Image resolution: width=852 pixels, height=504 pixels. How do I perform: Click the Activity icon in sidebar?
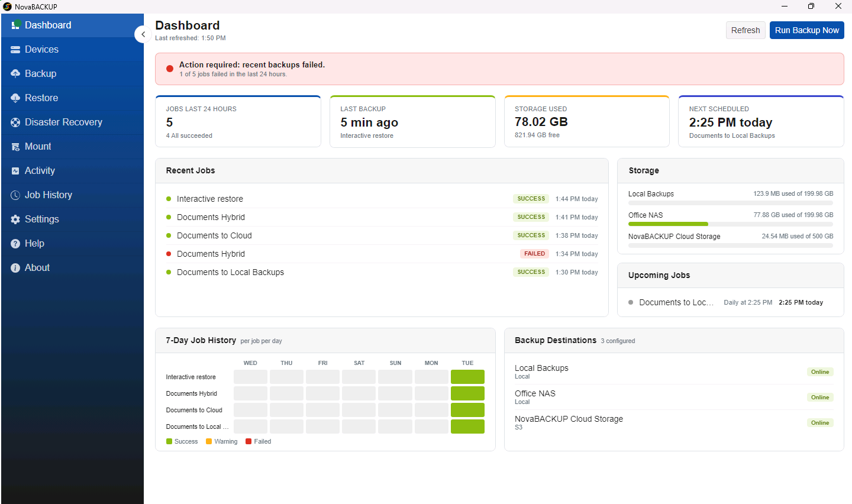click(15, 171)
